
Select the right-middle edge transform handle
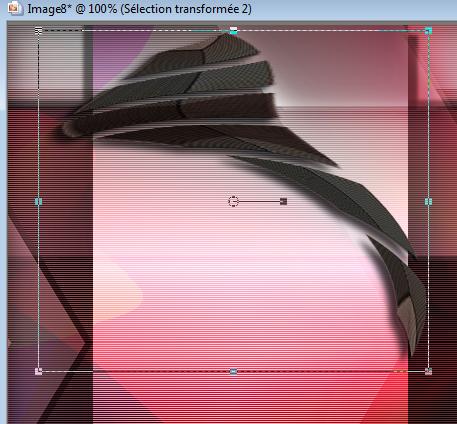[x=428, y=201]
